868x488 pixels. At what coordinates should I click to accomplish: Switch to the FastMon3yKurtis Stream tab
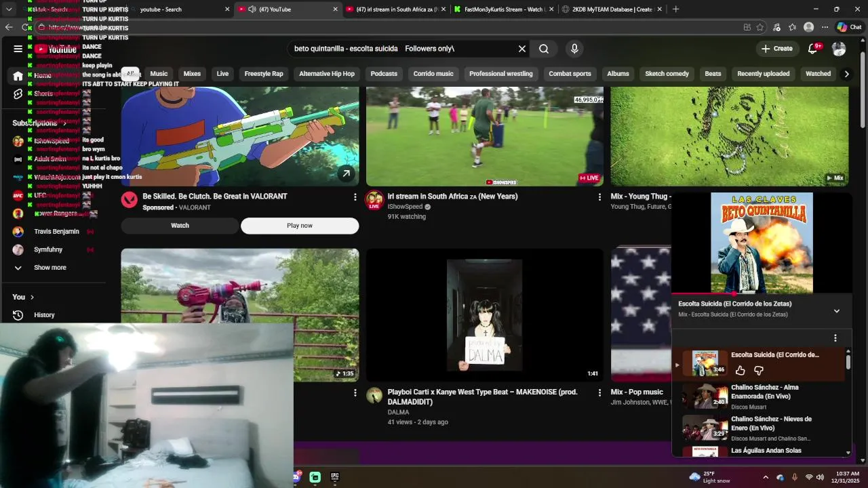click(503, 9)
